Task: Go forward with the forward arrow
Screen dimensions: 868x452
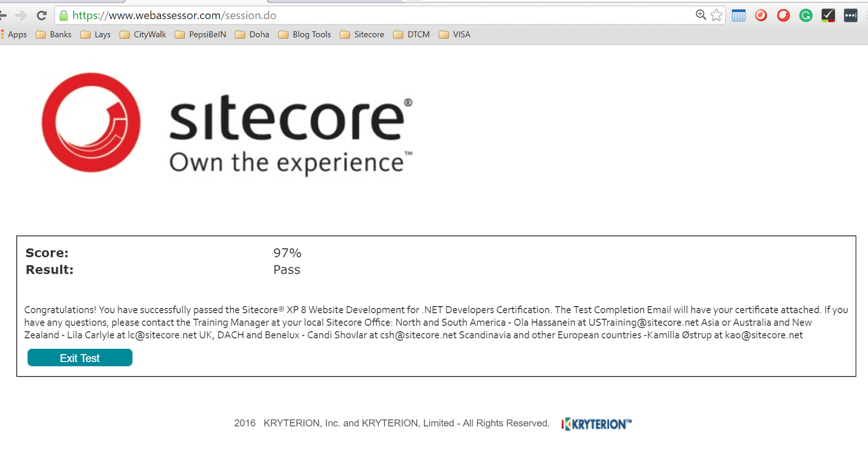Action: click(x=21, y=16)
